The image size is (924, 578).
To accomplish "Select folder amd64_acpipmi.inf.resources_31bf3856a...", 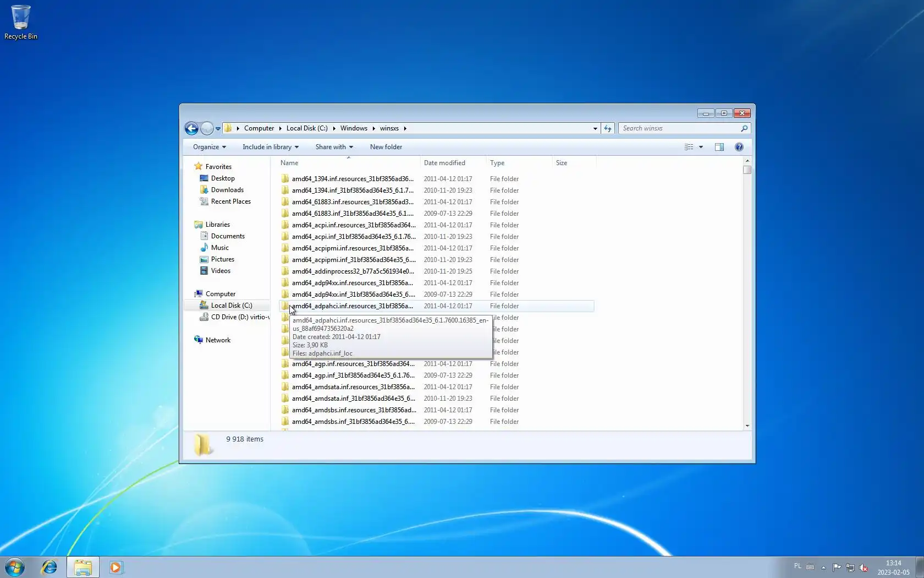I will (353, 248).
